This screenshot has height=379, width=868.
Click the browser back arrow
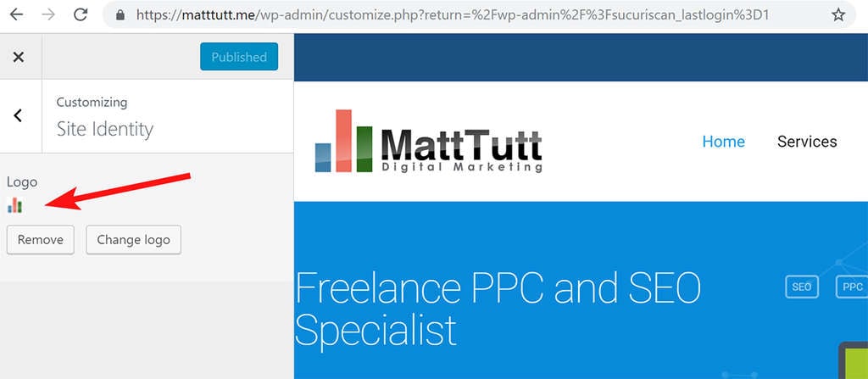18,14
